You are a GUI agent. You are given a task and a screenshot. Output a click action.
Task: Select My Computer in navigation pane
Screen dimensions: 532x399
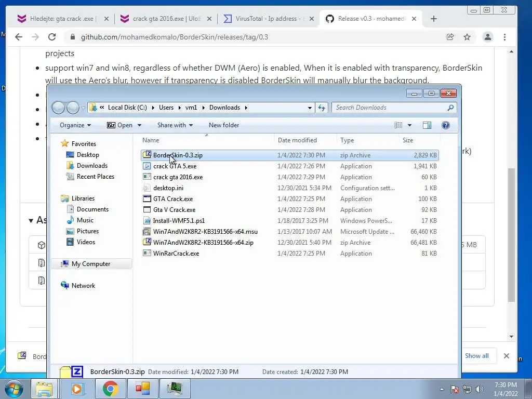pos(91,263)
